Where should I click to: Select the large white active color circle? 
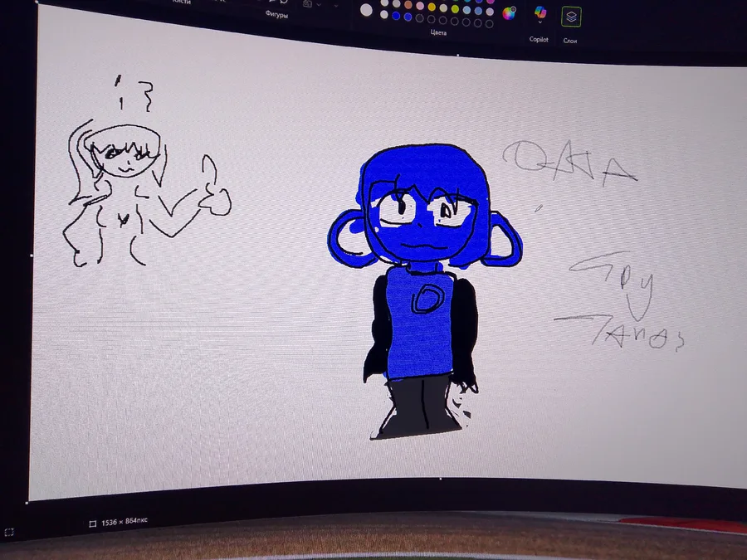point(366,10)
